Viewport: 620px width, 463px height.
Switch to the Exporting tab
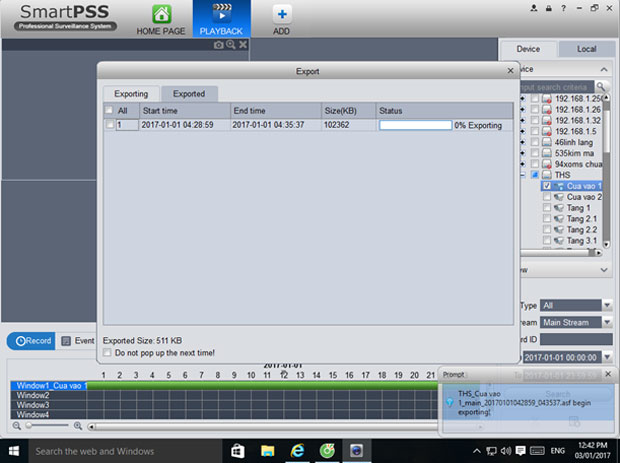click(131, 94)
